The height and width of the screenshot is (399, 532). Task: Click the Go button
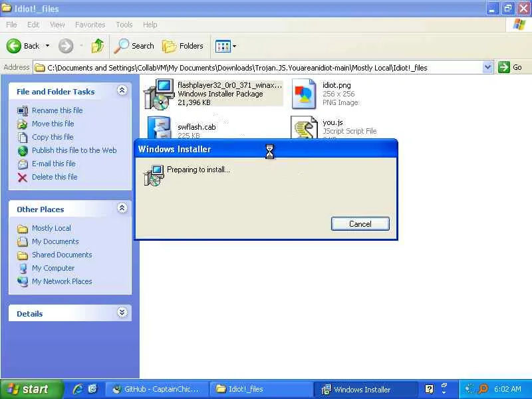pos(510,67)
